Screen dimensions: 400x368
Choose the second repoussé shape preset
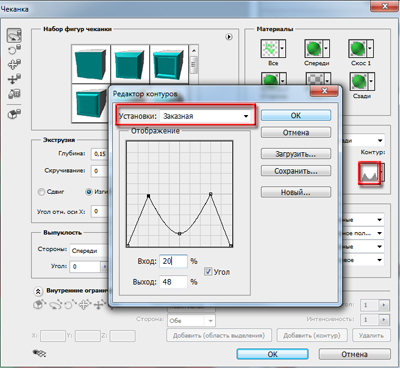coord(130,64)
